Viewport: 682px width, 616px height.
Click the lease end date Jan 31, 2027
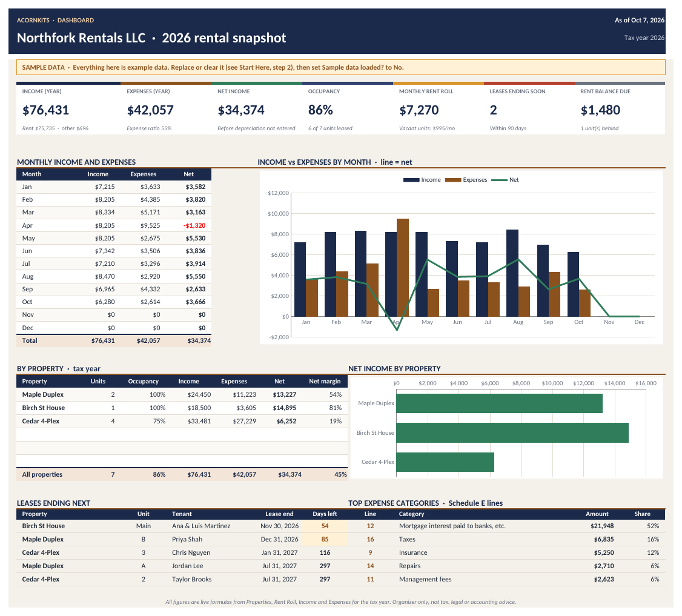pos(280,552)
